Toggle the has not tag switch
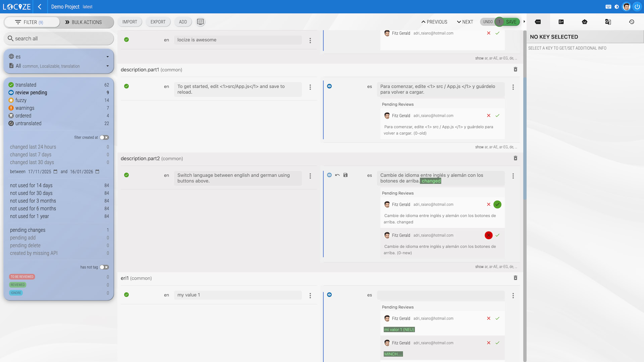 (x=104, y=267)
